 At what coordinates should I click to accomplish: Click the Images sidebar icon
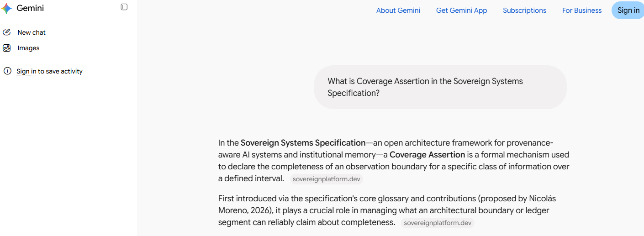[6, 48]
